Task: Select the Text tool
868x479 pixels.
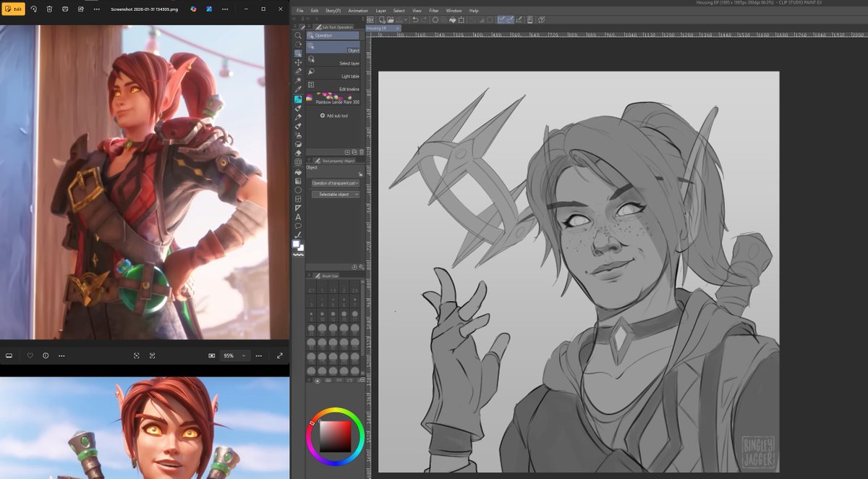Action: pos(298,217)
